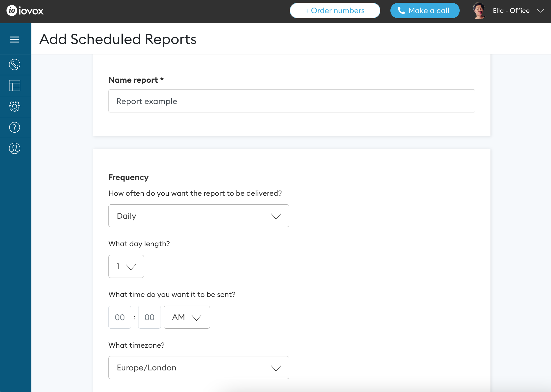The width and height of the screenshot is (551, 392).
Task: Click the Name report input field
Action: [x=291, y=101]
